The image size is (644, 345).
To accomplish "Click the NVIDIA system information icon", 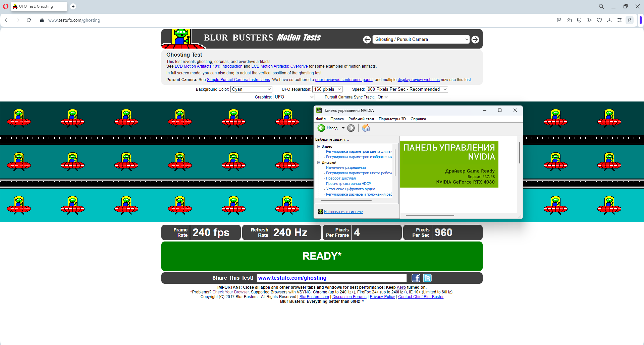I will click(x=320, y=212).
